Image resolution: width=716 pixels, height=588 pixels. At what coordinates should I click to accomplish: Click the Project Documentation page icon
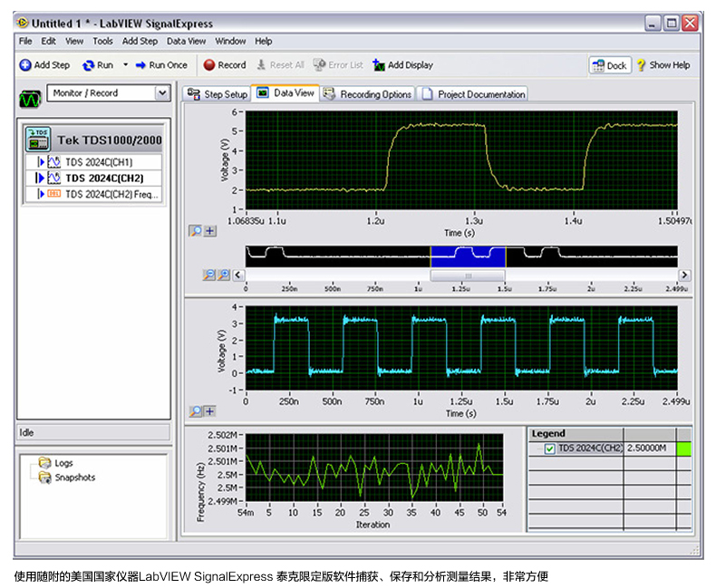click(427, 93)
